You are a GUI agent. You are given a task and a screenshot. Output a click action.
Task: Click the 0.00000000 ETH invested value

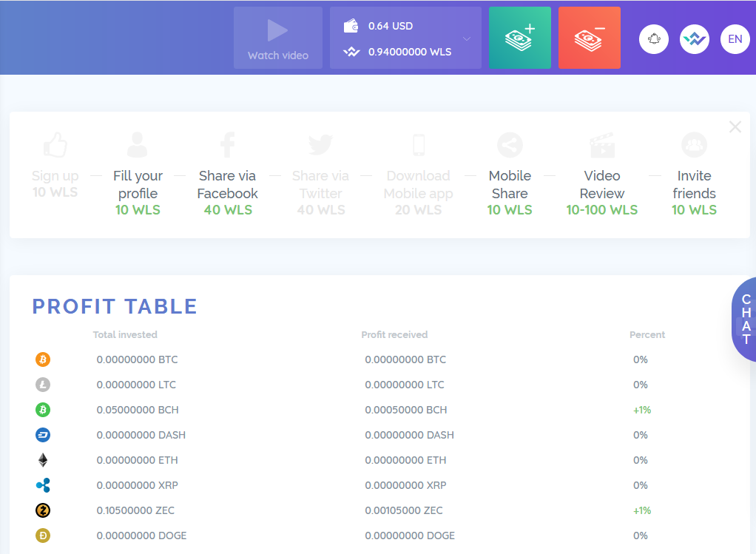(x=137, y=460)
